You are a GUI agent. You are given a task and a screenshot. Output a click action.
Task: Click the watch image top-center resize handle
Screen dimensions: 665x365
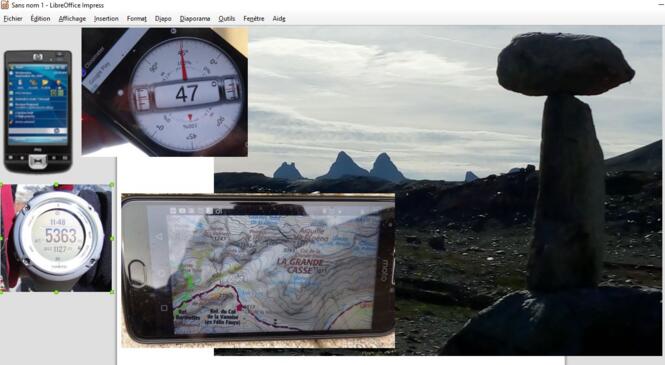(x=56, y=185)
